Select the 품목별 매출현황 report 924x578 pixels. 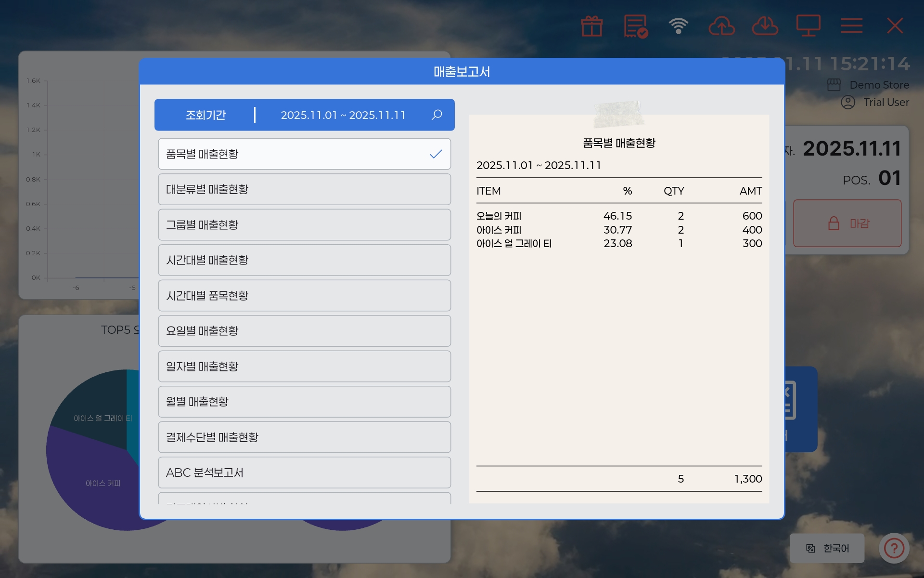tap(304, 154)
